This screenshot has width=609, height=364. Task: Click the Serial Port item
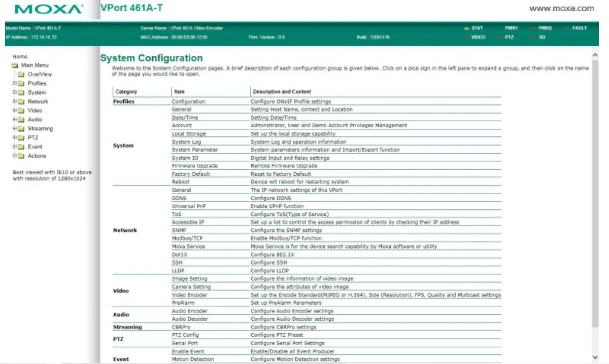pyautogui.click(x=185, y=343)
